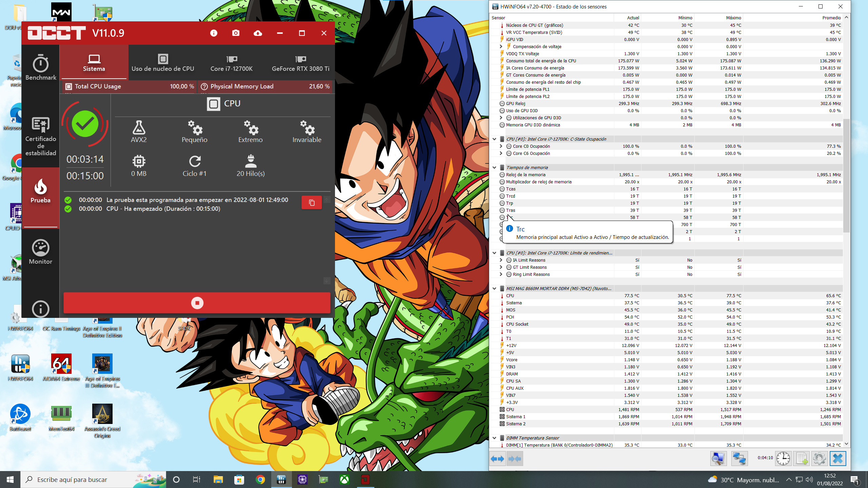Image resolution: width=868 pixels, height=488 pixels.
Task: Copy test log with red copy button
Action: (312, 203)
